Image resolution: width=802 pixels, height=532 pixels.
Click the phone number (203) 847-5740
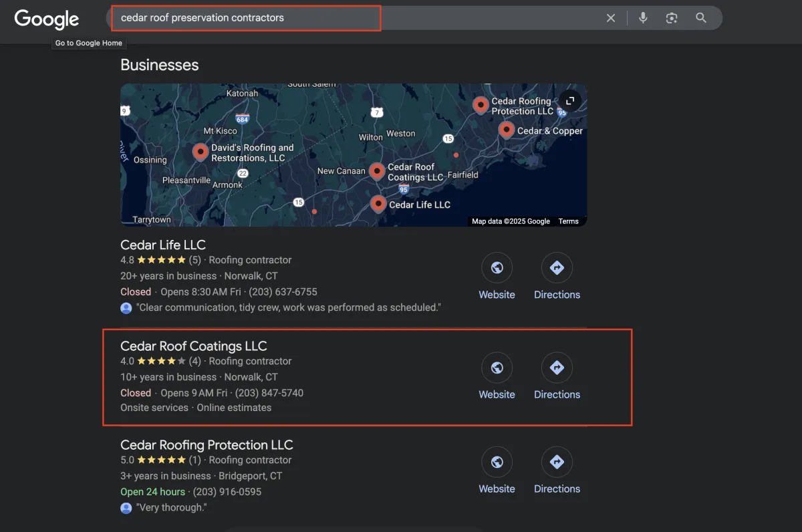pyautogui.click(x=269, y=393)
